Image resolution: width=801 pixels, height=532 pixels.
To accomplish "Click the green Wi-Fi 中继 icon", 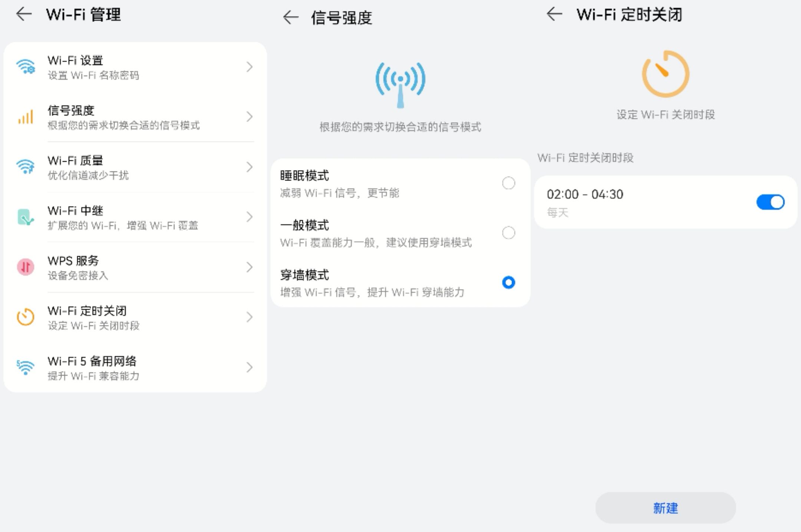I will [26, 217].
